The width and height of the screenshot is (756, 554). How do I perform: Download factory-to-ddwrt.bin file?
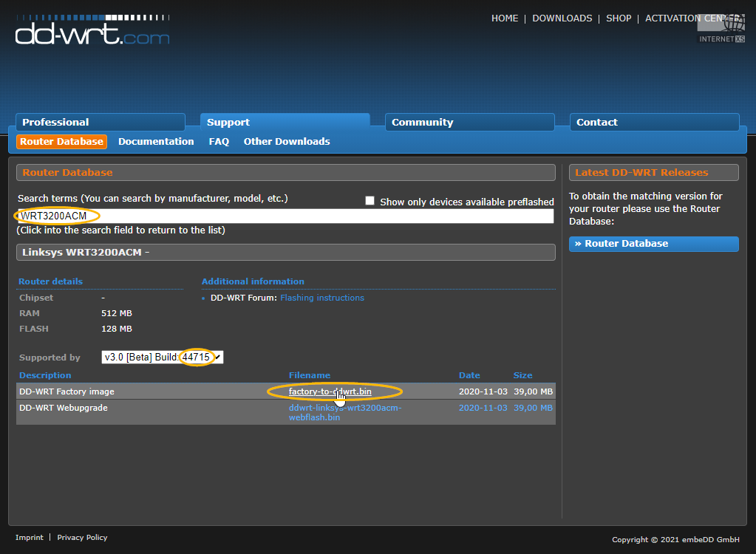[330, 391]
